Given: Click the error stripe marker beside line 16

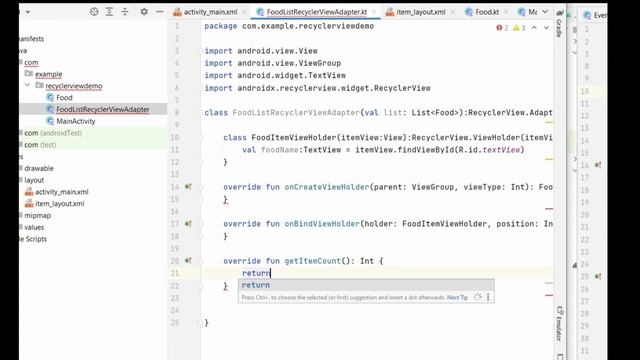Looking at the screenshot, I should (x=549, y=209).
